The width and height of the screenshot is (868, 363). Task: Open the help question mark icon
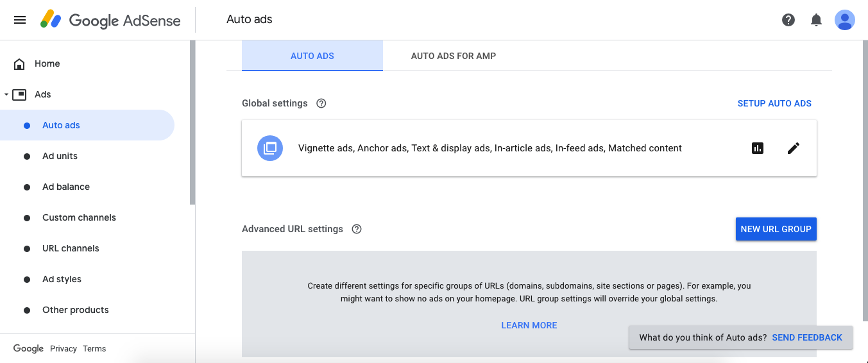[x=788, y=20]
